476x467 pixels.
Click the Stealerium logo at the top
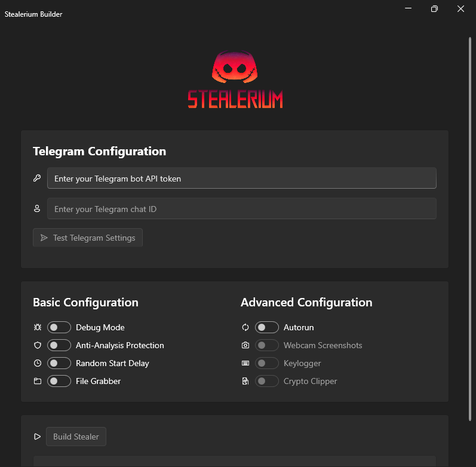(235, 80)
